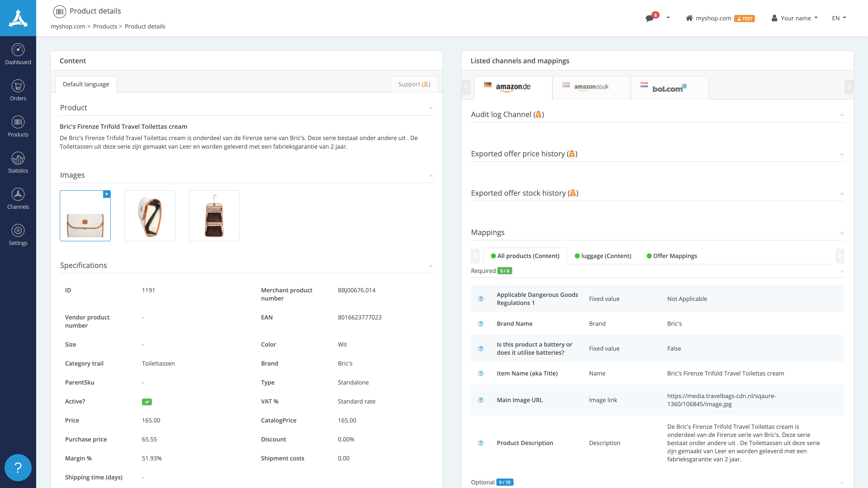The image size is (868, 488).
Task: Click the Products breadcrumb link
Action: [x=105, y=26]
